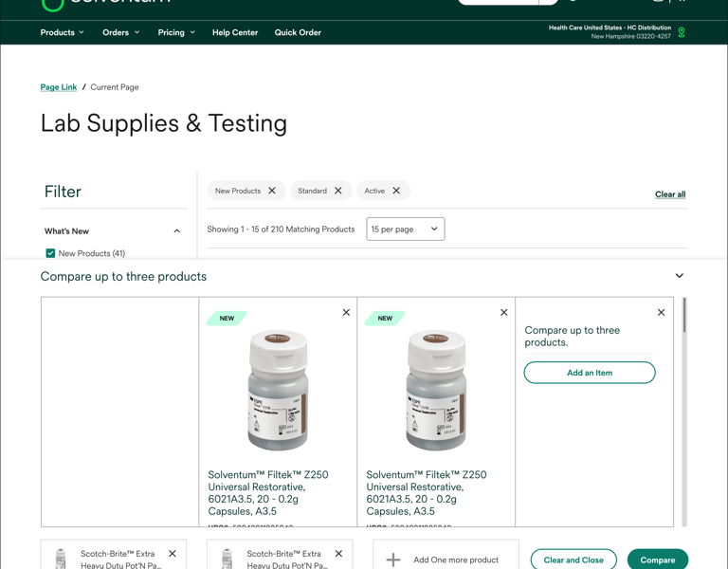The image size is (728, 569).
Task: Uncheck the New Products (41) checkbox
Action: coord(50,253)
